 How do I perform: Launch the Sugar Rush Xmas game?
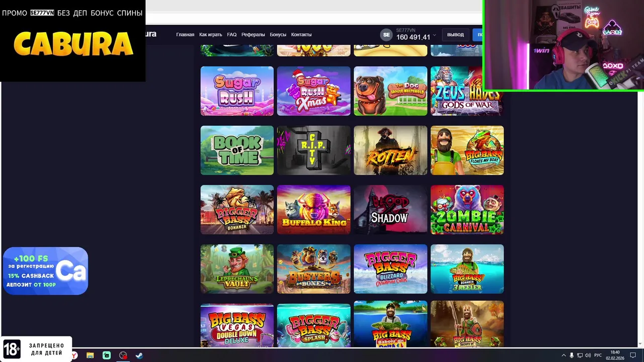pyautogui.click(x=313, y=91)
